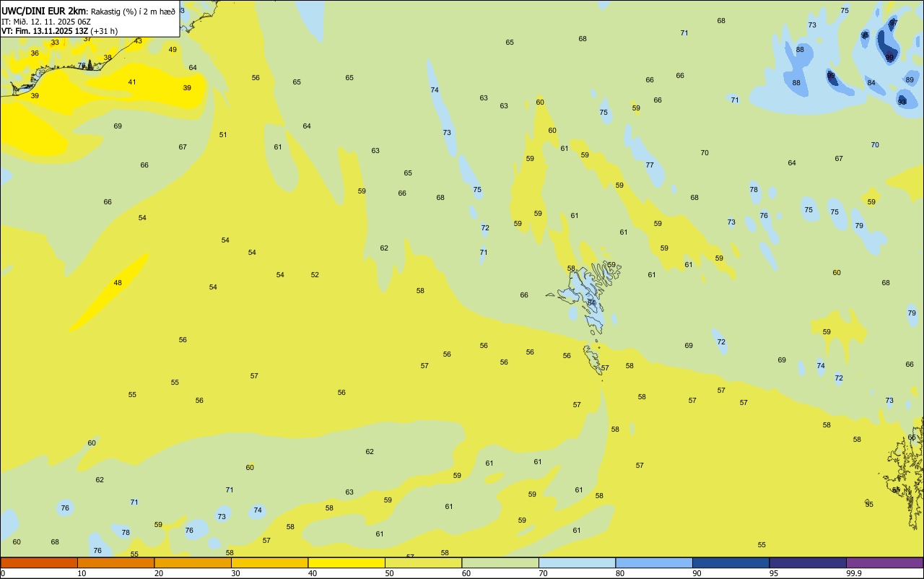Click the humidity value '33' on the map
The width and height of the screenshot is (924, 579).
tap(55, 42)
